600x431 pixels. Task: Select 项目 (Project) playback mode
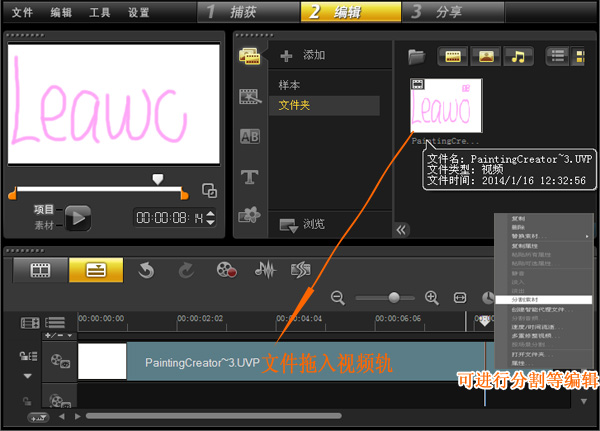click(x=44, y=209)
